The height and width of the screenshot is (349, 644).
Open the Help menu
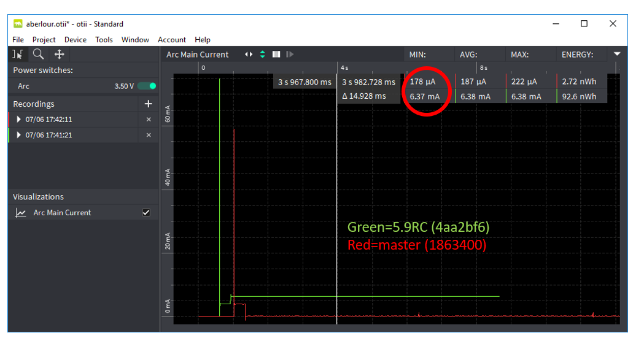point(203,40)
